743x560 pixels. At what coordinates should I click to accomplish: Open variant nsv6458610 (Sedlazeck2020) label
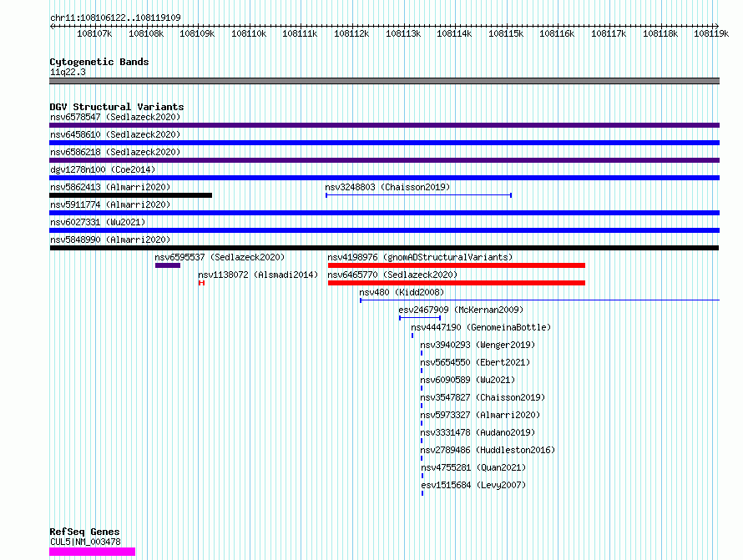[115, 134]
